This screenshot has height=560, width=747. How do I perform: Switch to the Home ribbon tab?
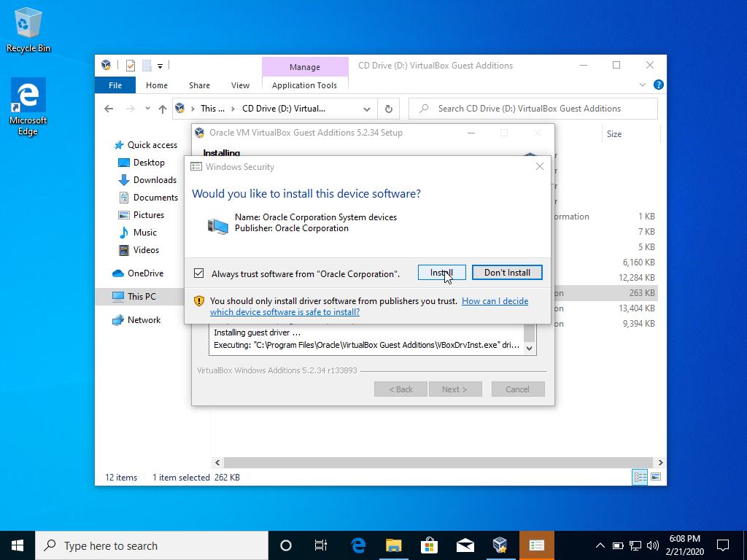[x=157, y=85]
